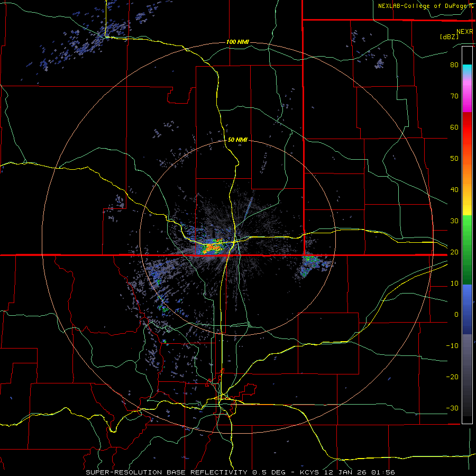Viewport: 476px width, 476px height.
Task: Click the 100 NMI range ring label
Action: [x=237, y=42]
